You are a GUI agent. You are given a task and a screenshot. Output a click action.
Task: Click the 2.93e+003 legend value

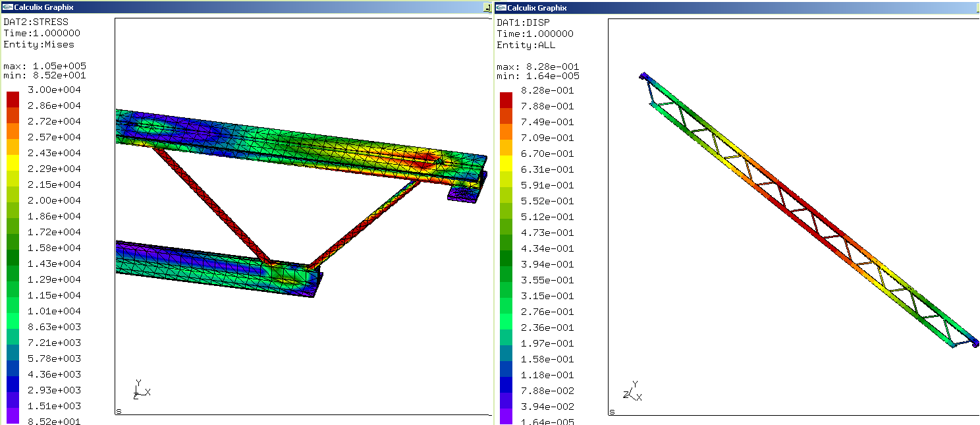pos(53,390)
